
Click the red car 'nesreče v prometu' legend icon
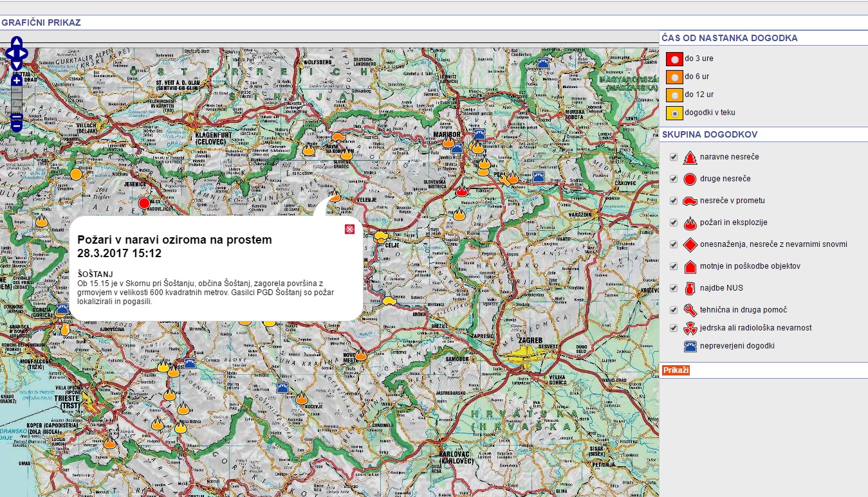(x=690, y=201)
